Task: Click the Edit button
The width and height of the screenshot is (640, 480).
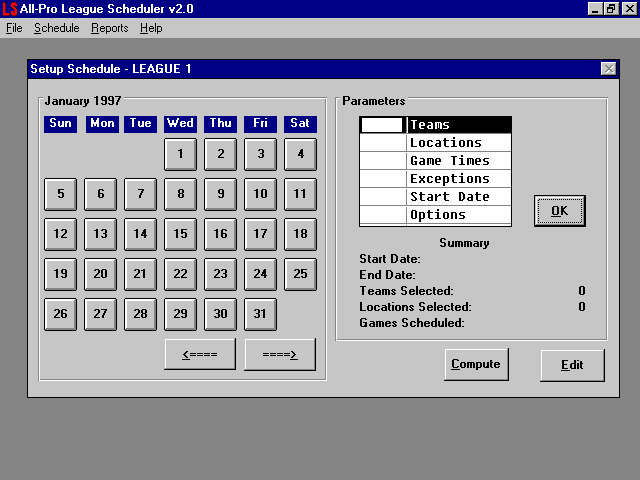Action: pos(572,365)
